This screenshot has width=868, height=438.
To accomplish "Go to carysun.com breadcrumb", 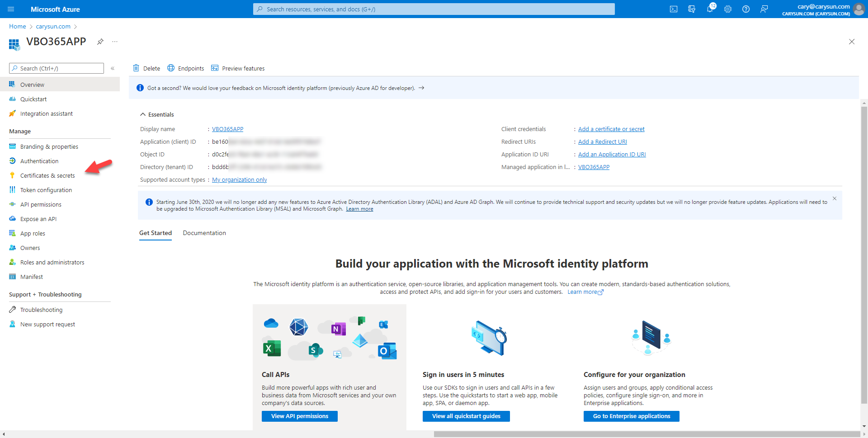I will click(x=53, y=26).
